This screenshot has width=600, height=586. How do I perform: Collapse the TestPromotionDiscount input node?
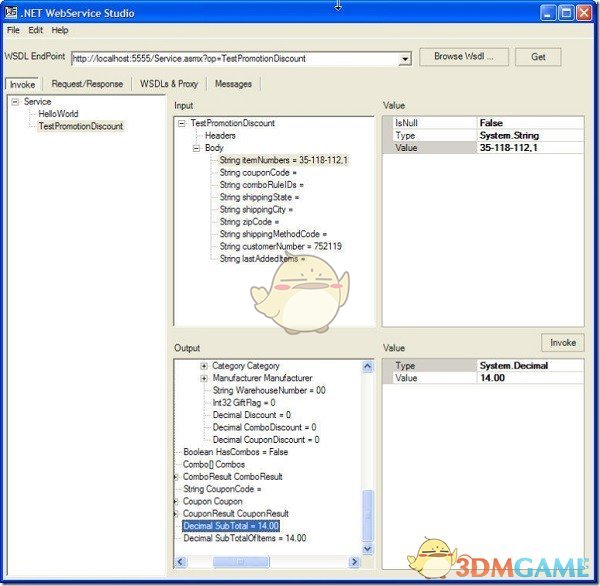(182, 123)
